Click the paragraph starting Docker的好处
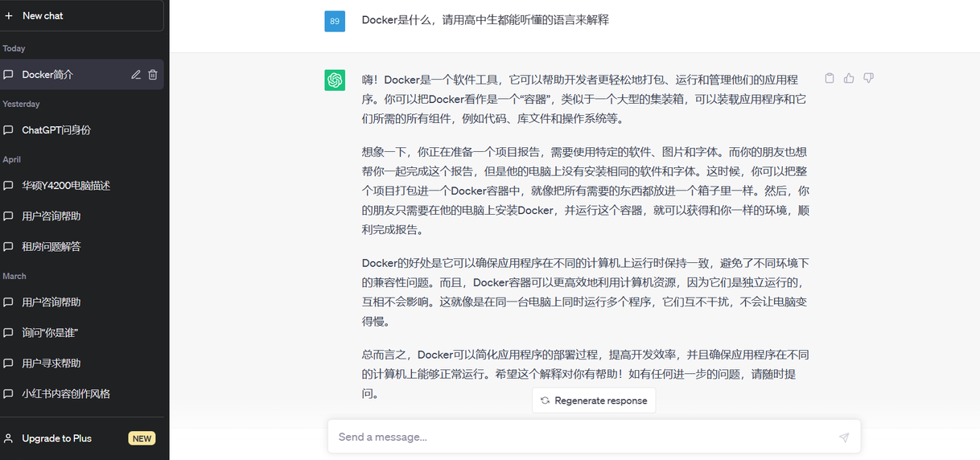The image size is (980, 460). point(586,292)
